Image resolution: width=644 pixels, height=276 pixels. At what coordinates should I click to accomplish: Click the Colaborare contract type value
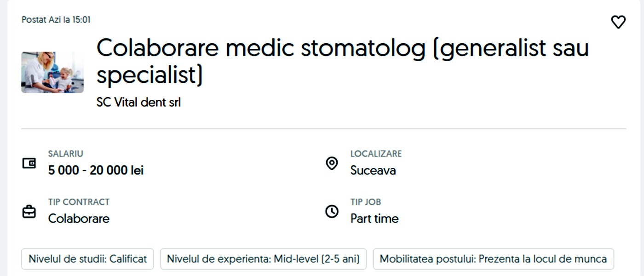79,218
